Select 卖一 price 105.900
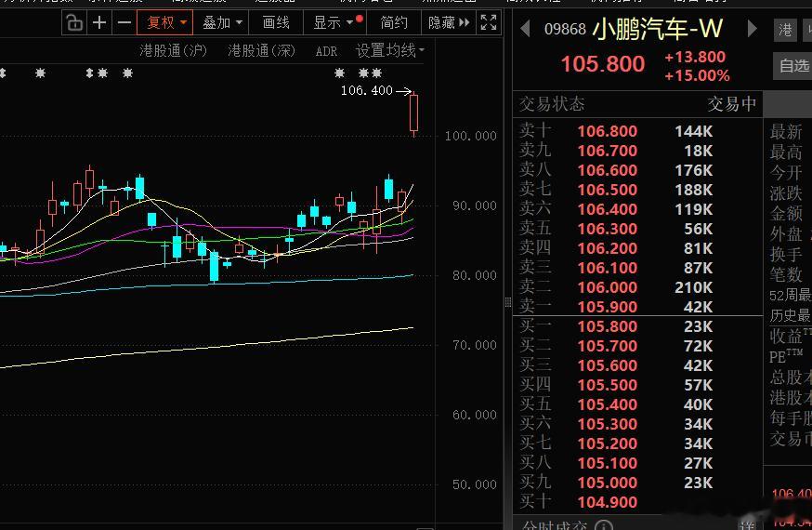This screenshot has width=812, height=530. click(608, 307)
